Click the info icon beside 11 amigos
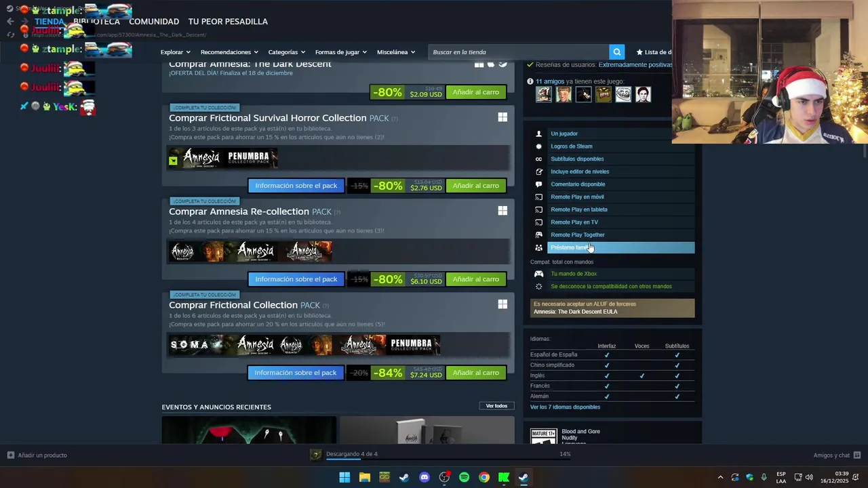This screenshot has width=868, height=488. tap(530, 81)
